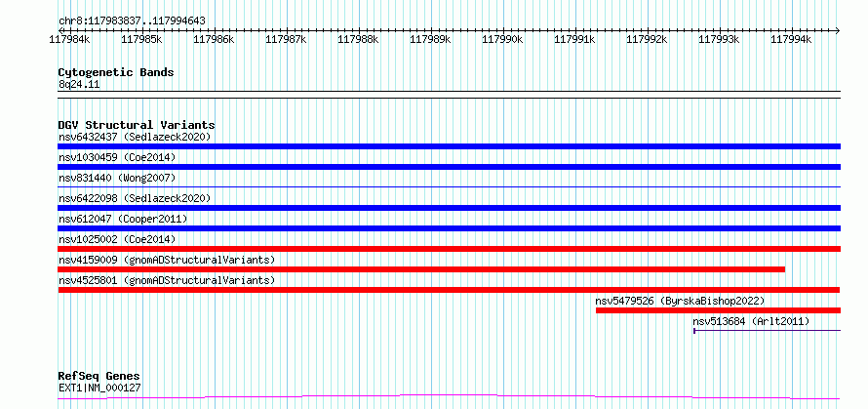
Task: Click the 117985k ruler position
Action: (x=141, y=39)
